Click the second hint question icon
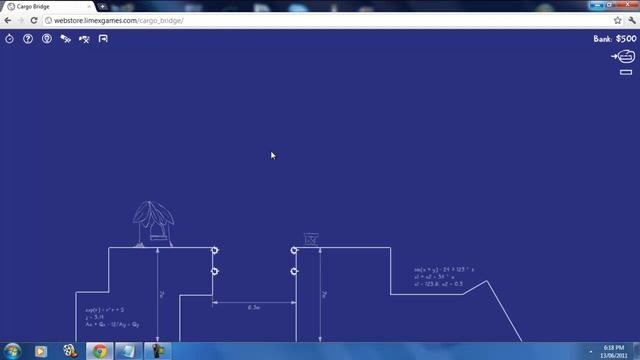 tap(47, 39)
